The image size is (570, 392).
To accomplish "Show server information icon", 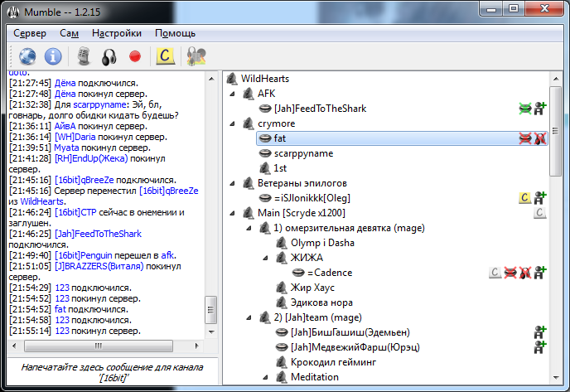I will pos(53,56).
